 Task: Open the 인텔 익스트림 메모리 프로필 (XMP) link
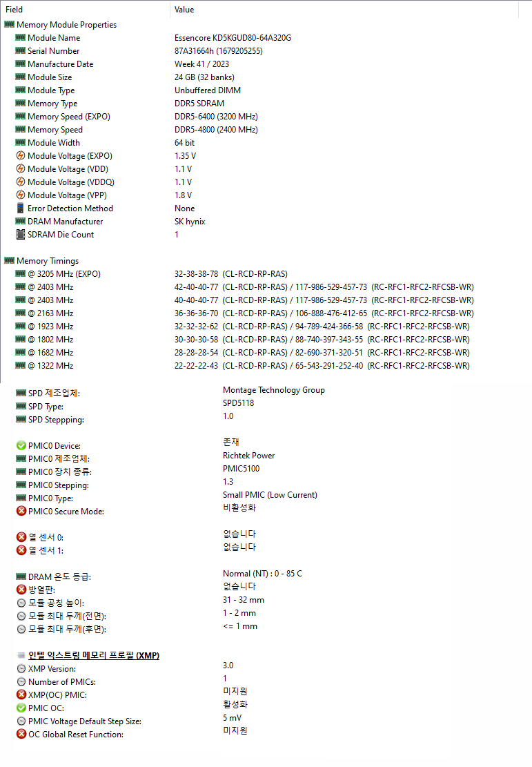(94, 655)
